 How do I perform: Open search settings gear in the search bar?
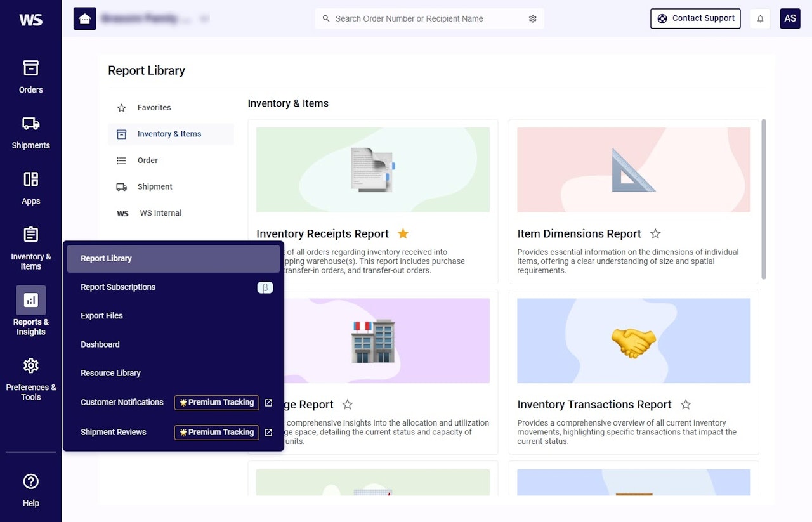(532, 18)
